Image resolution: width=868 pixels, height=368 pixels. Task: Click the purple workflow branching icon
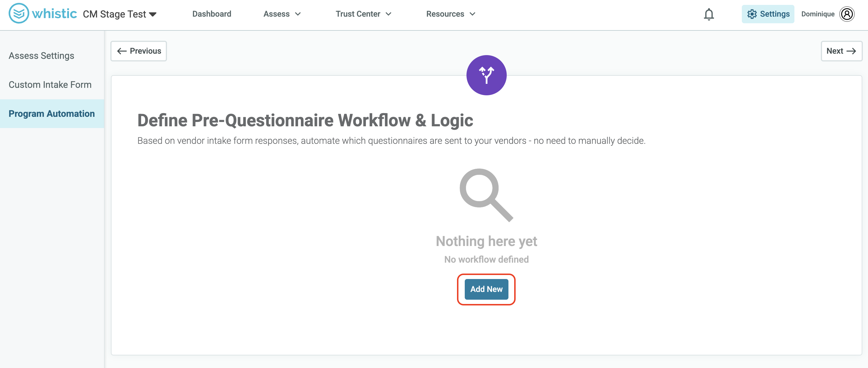click(x=486, y=75)
